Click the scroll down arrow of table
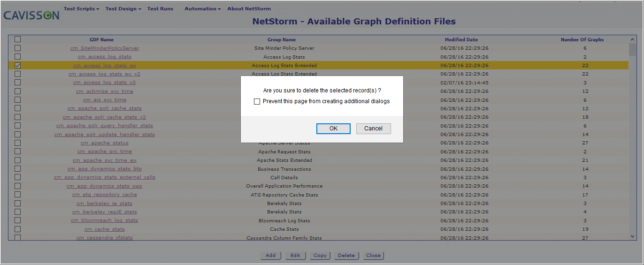 632,237
